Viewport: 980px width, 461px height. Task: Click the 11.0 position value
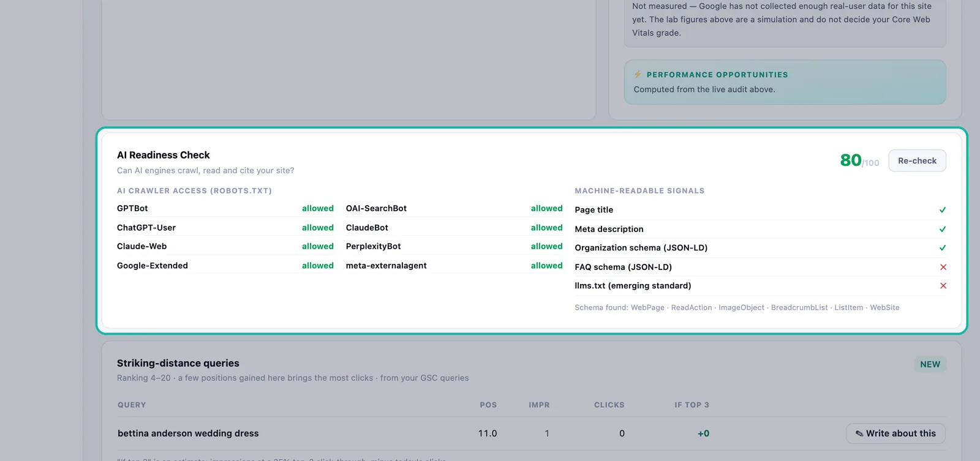point(488,433)
